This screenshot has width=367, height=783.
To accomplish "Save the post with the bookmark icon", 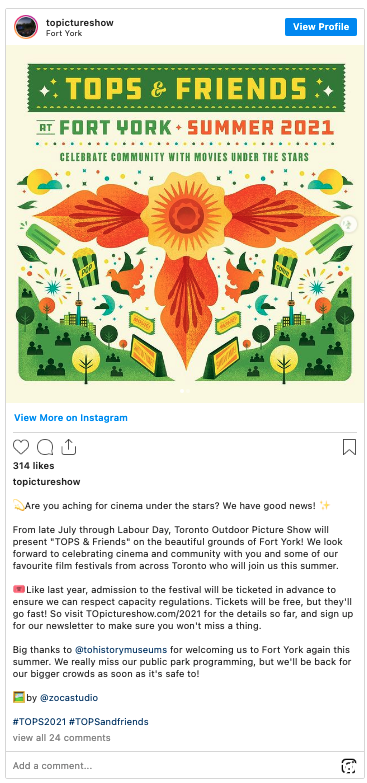I will 350,447.
